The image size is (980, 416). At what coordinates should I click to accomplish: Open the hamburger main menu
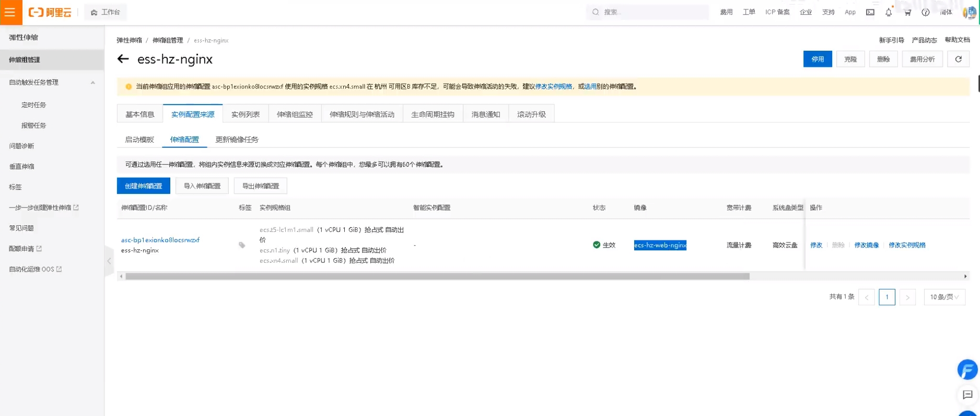10,12
